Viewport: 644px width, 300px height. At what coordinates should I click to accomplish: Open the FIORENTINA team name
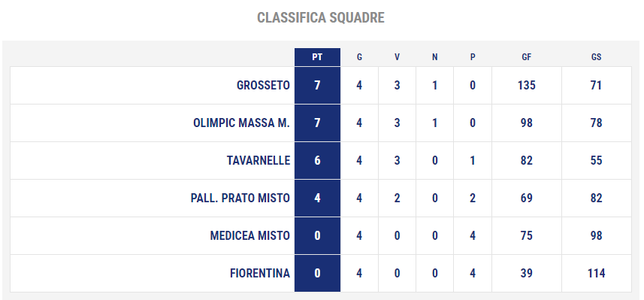[x=260, y=273]
